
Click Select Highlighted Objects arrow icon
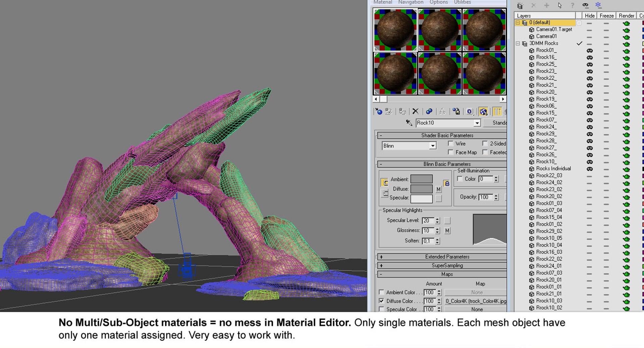point(559,5)
